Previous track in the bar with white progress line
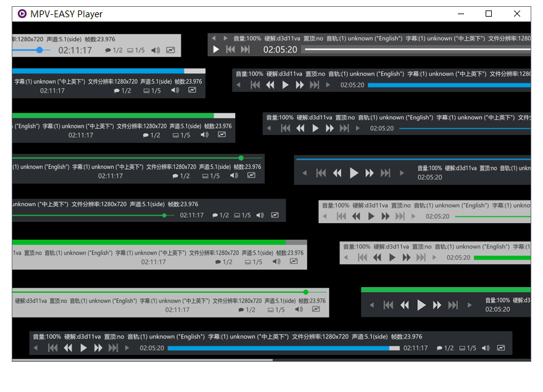The width and height of the screenshot is (543, 392). (230, 49)
